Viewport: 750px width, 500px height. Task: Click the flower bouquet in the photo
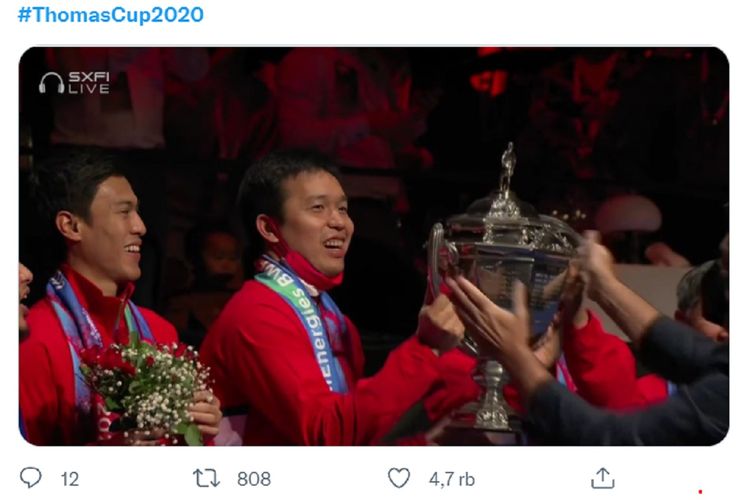[145, 388]
